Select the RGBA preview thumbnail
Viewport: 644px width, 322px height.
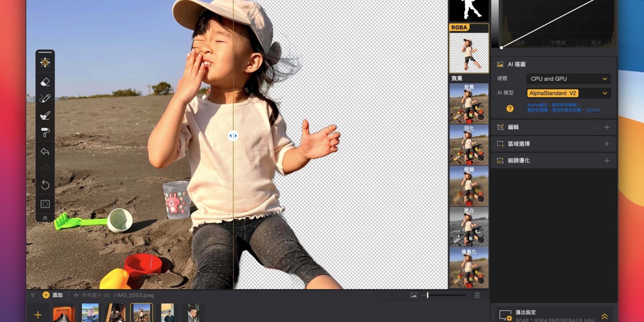[x=469, y=52]
